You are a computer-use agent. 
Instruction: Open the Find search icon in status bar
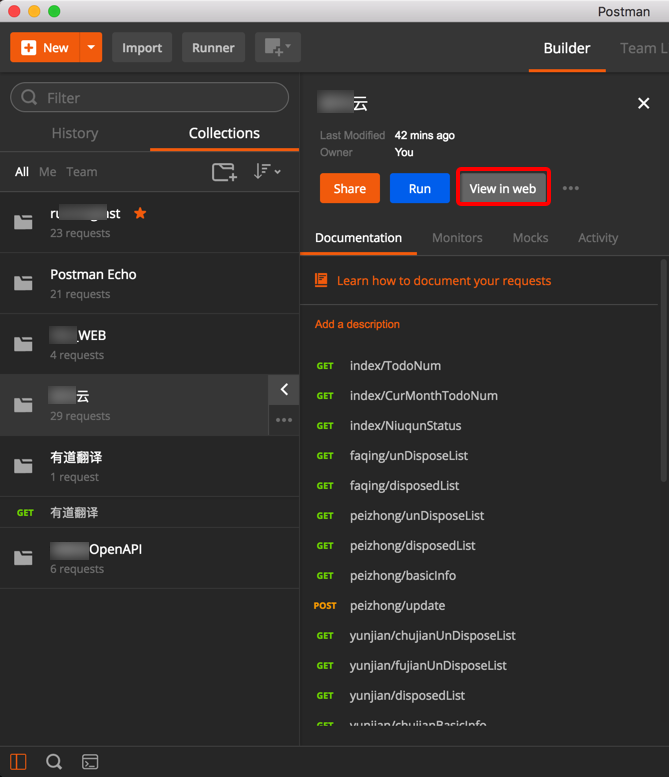[x=54, y=762]
